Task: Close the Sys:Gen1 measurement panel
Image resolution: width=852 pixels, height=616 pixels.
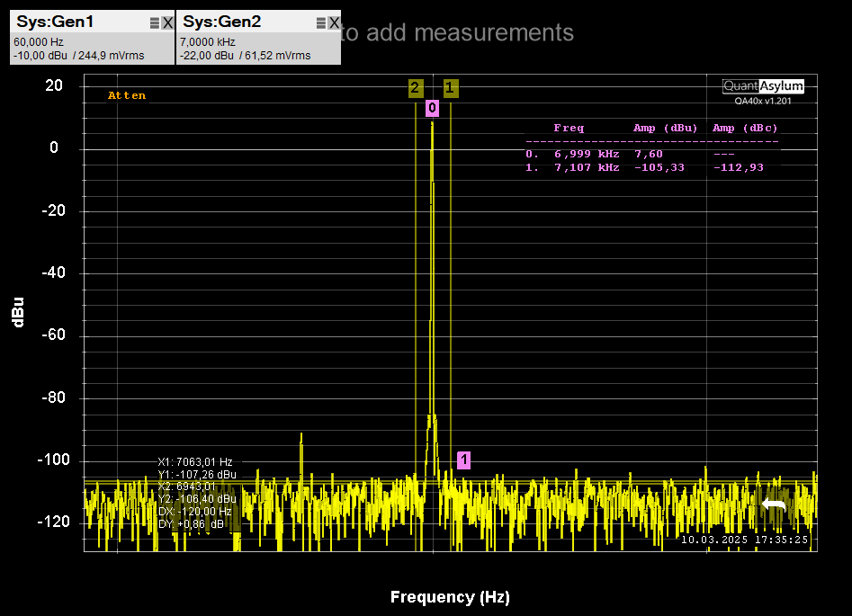Action: click(168, 22)
